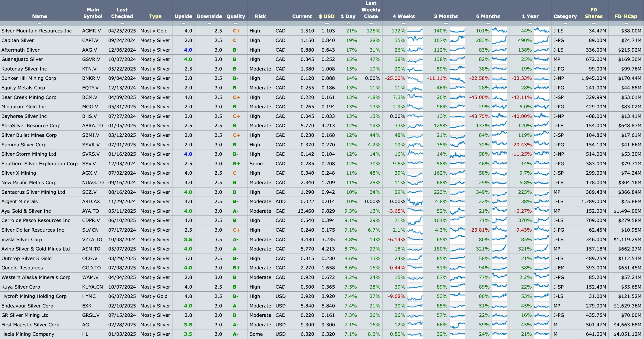This screenshot has height=339, width=644.
Task: Click the sort indicator under the Upside header
Action: pyautogui.click(x=183, y=23)
